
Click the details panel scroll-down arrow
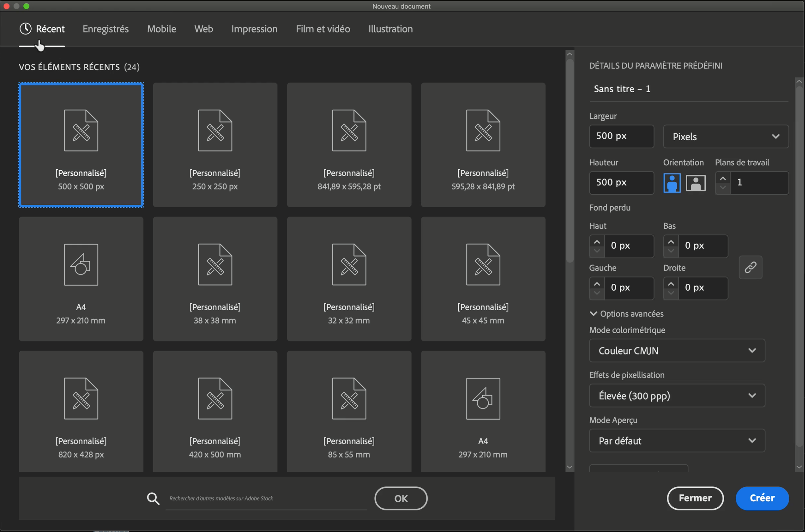pyautogui.click(x=799, y=467)
